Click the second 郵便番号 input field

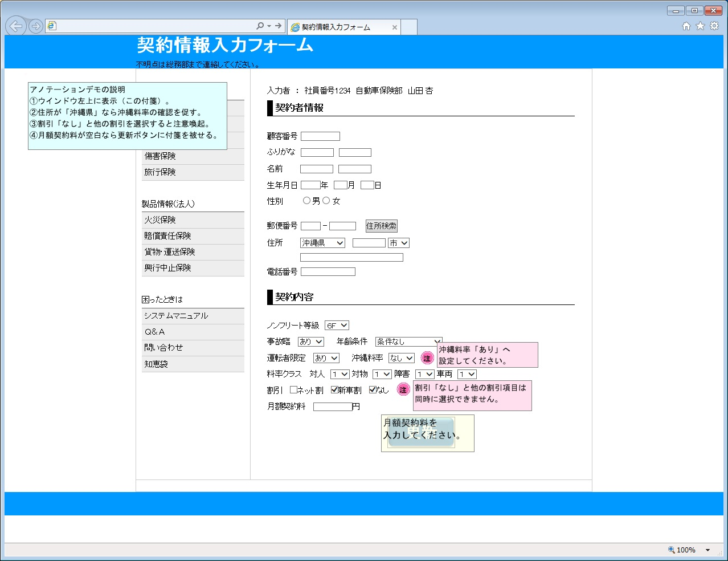(x=342, y=226)
